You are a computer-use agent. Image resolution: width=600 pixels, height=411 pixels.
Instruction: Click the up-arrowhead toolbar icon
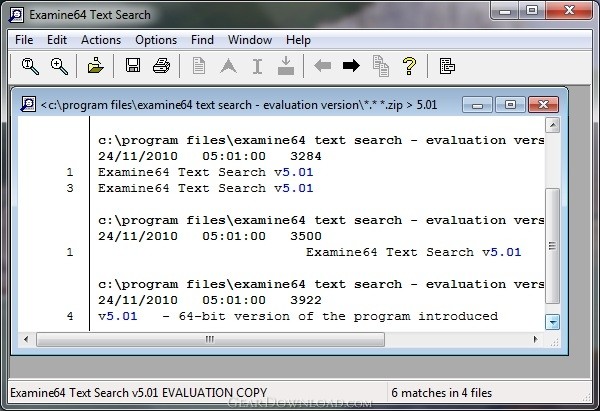pos(228,66)
